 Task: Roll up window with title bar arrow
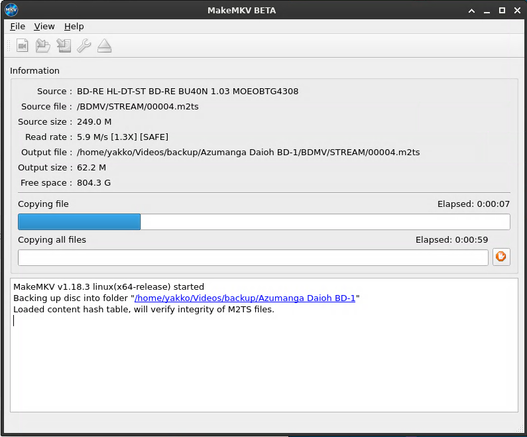472,11
